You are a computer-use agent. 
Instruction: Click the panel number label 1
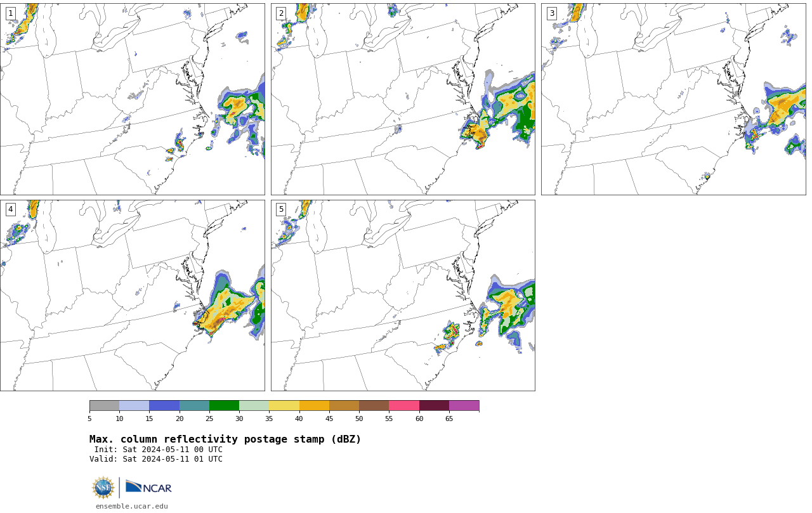coord(11,13)
